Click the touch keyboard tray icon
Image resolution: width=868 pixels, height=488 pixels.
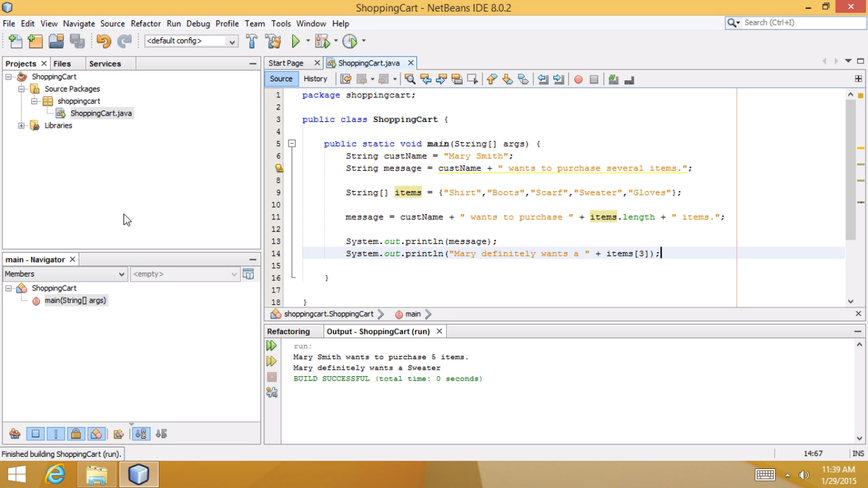click(765, 475)
